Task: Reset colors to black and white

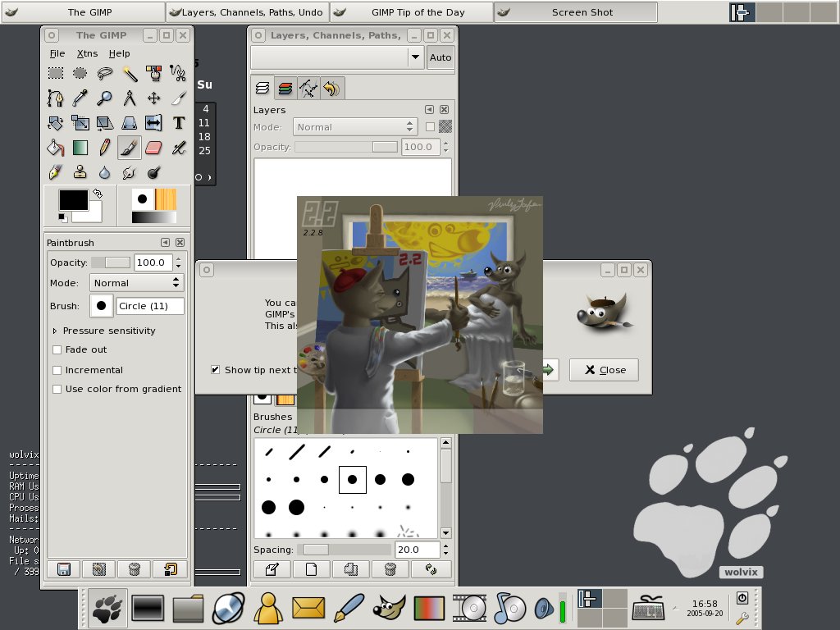Action: (63, 217)
